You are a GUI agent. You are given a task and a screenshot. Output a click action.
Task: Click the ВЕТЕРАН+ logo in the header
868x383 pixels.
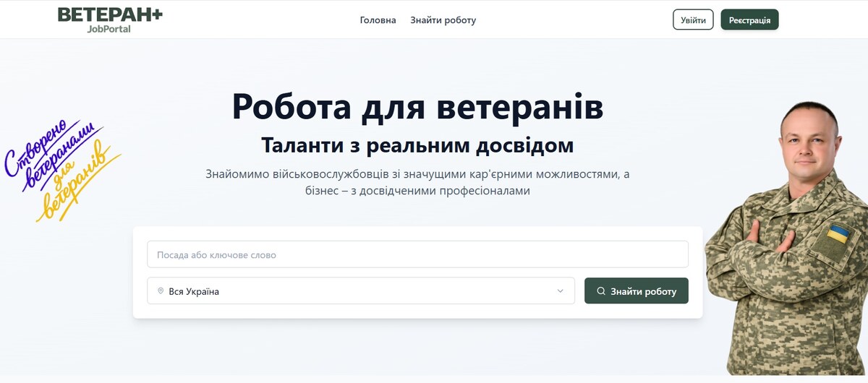(x=110, y=14)
